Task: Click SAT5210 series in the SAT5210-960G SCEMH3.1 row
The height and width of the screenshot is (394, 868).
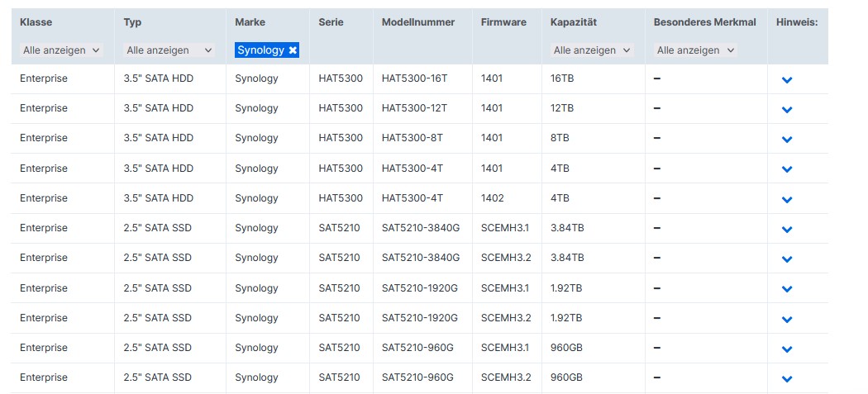Action: coord(339,348)
